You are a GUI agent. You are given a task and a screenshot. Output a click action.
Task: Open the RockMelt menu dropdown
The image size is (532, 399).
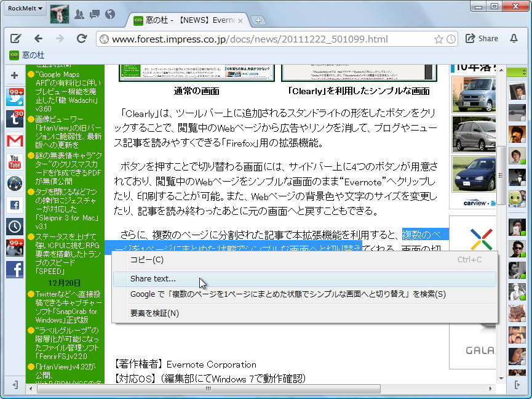[x=25, y=9]
